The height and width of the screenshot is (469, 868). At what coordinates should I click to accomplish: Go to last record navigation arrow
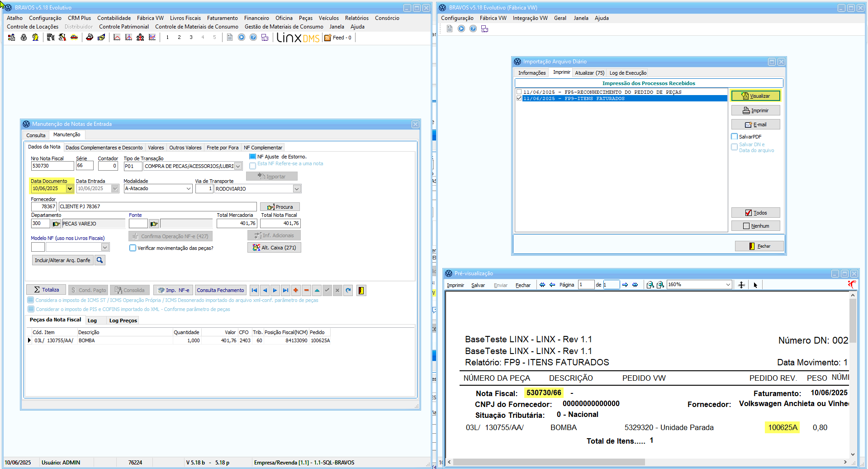pos(285,290)
